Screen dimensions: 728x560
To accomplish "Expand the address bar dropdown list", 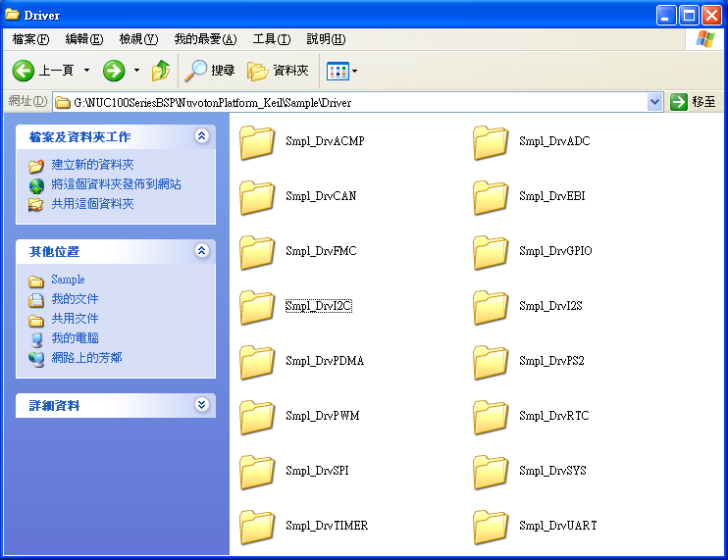I will (x=654, y=102).
